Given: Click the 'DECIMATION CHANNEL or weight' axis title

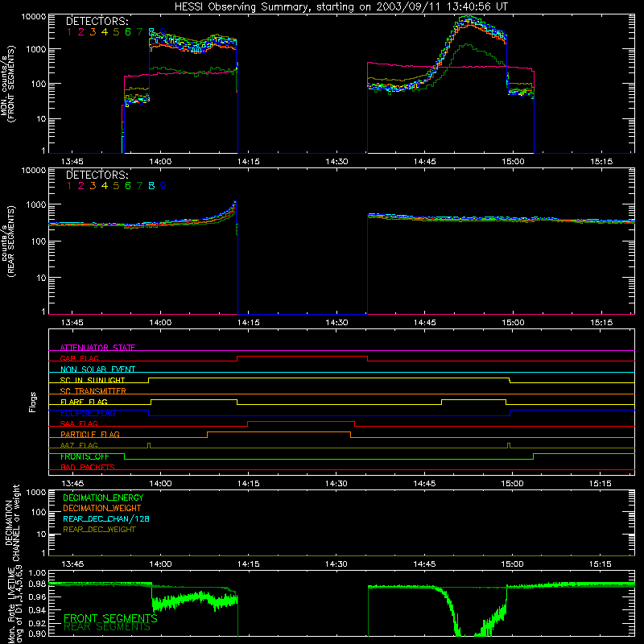Looking at the screenshot, I should pos(12,522).
